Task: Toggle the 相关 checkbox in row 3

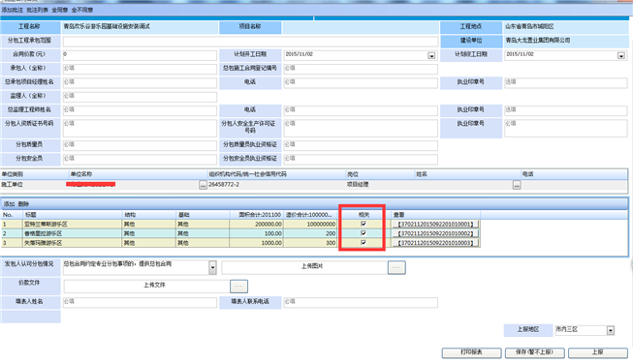Action: pyautogui.click(x=364, y=242)
